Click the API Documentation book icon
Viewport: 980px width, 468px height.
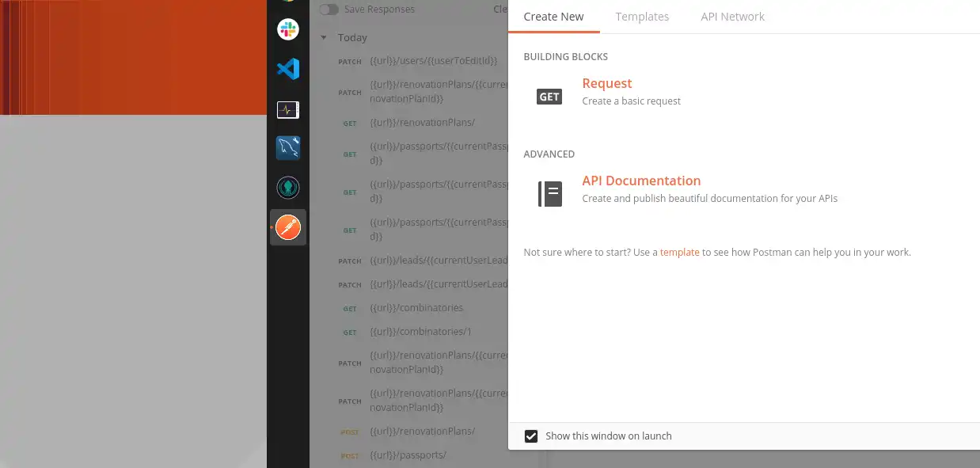pyautogui.click(x=550, y=194)
